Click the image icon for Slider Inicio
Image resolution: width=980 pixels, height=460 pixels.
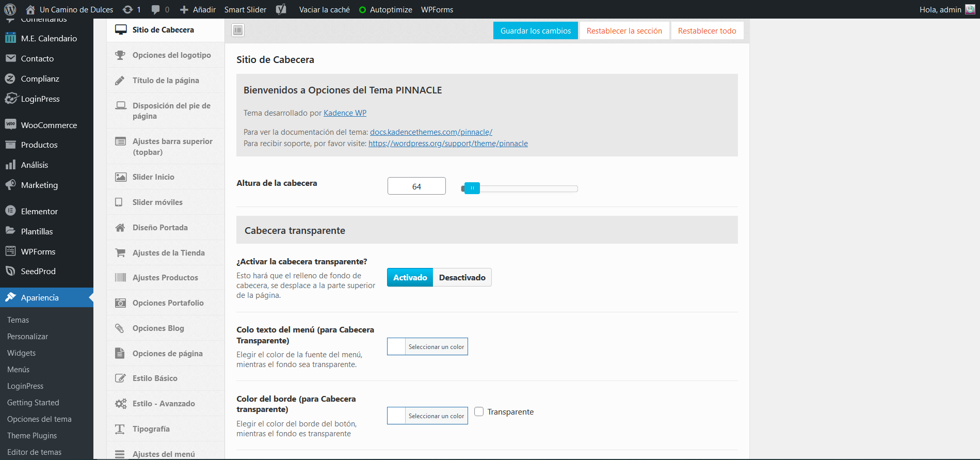120,177
